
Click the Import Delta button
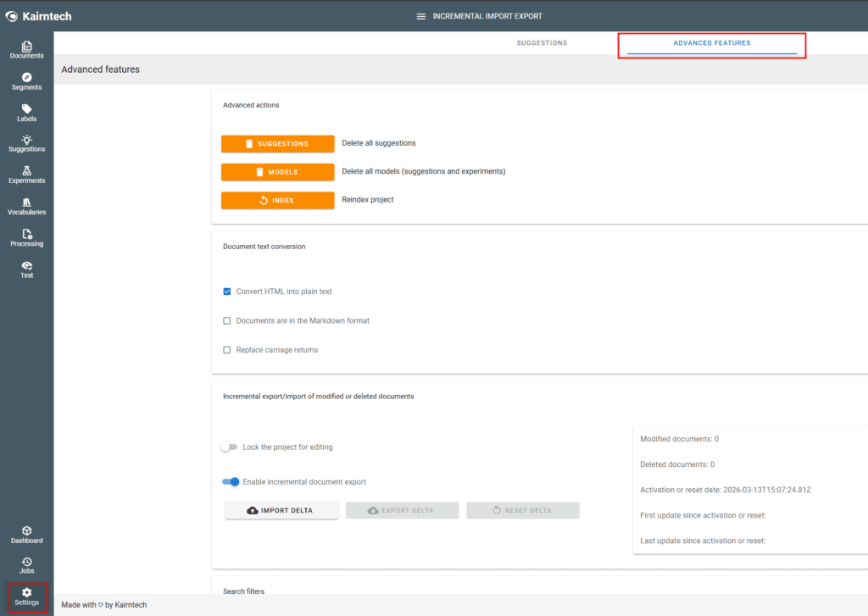[x=281, y=510]
